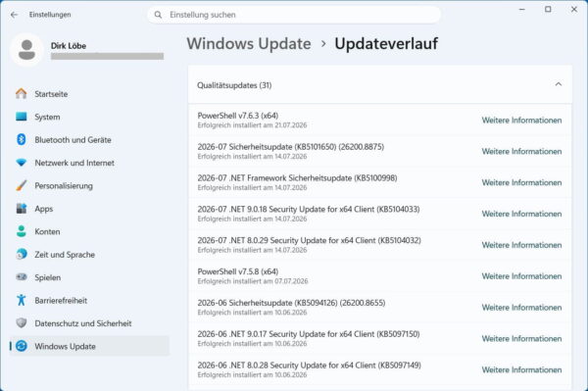Open Weitere Informationen for PowerShell v7.5.8
The image size is (588, 391).
point(521,276)
